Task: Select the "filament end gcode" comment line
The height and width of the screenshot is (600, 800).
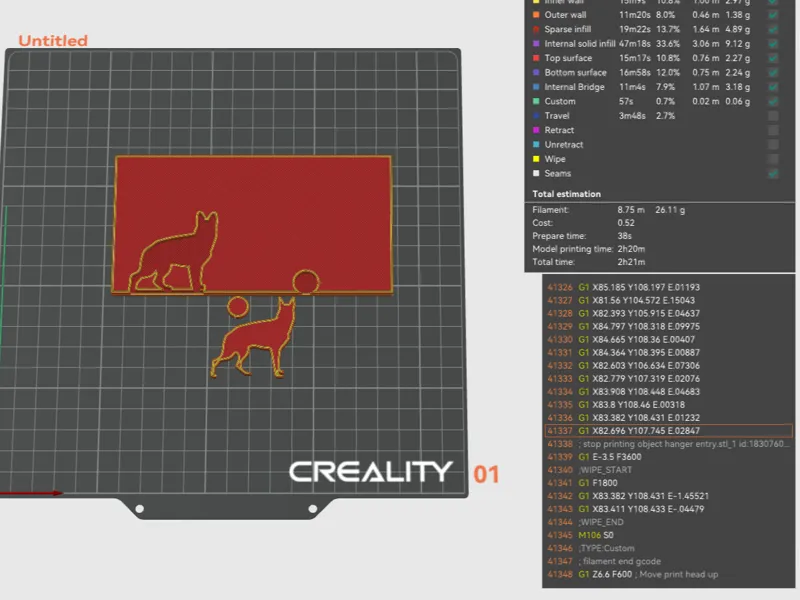Action: click(x=668, y=561)
